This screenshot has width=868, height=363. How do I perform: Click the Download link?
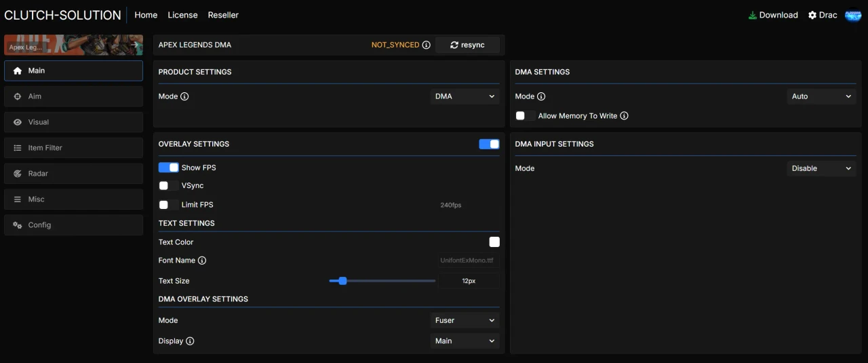(773, 15)
